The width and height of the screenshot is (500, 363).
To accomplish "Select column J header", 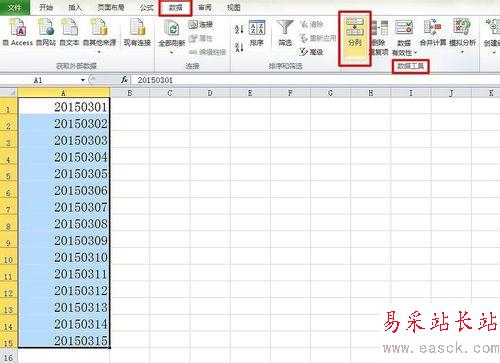I will click(451, 93).
